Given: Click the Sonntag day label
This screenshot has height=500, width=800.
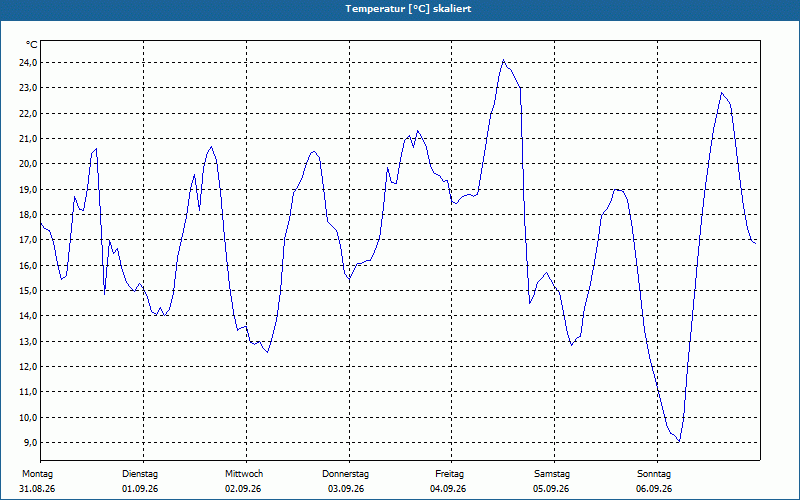Looking at the screenshot, I should [654, 474].
